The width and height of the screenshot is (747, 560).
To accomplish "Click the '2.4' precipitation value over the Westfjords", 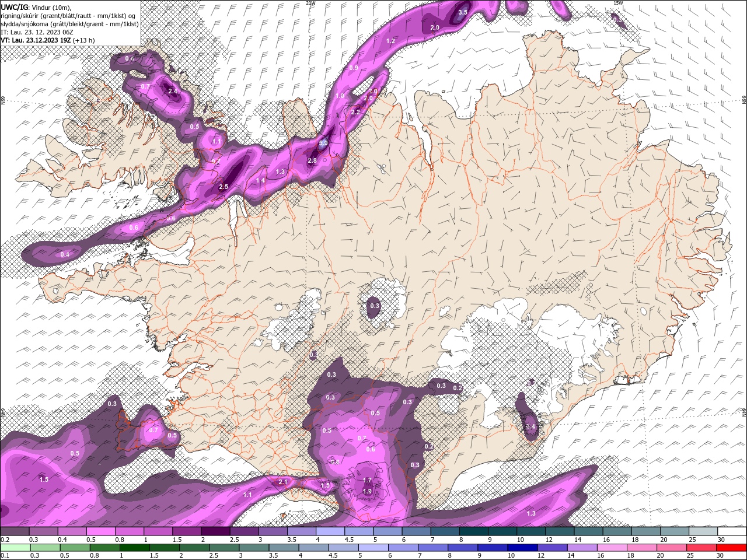I will click(172, 92).
